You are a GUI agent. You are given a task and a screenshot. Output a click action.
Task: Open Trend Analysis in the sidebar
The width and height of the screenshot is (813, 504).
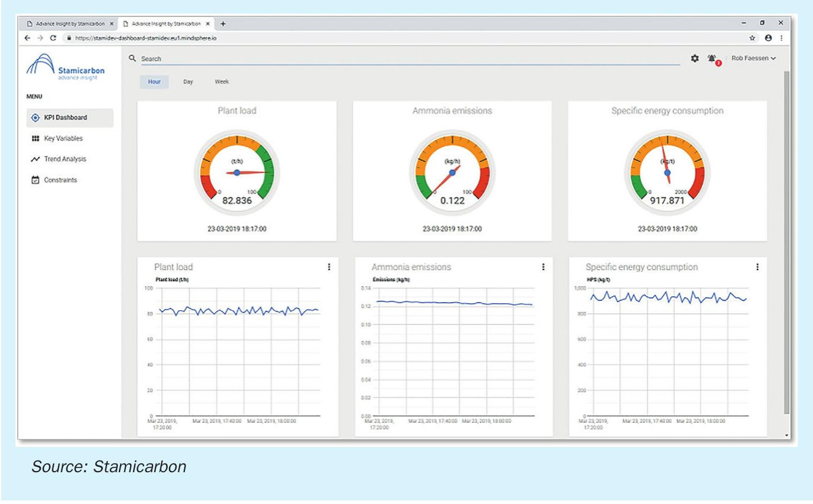pos(65,160)
